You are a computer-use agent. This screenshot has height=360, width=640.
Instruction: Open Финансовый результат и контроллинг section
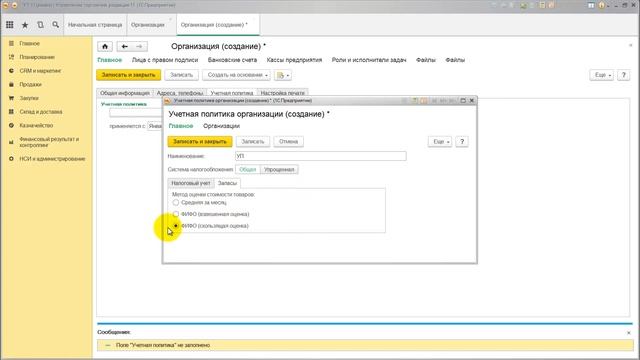tap(49, 142)
